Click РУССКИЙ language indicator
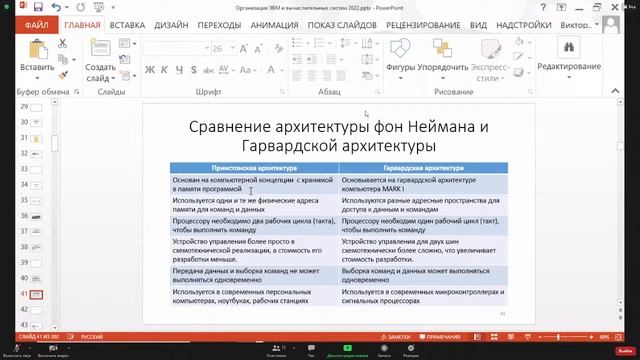 (x=92, y=337)
